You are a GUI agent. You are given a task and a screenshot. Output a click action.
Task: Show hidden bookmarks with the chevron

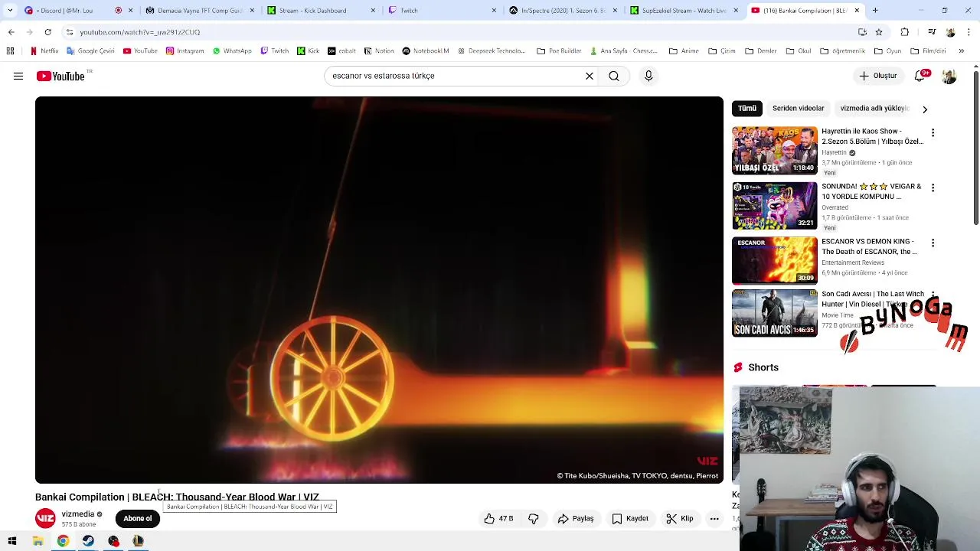pyautogui.click(x=962, y=51)
